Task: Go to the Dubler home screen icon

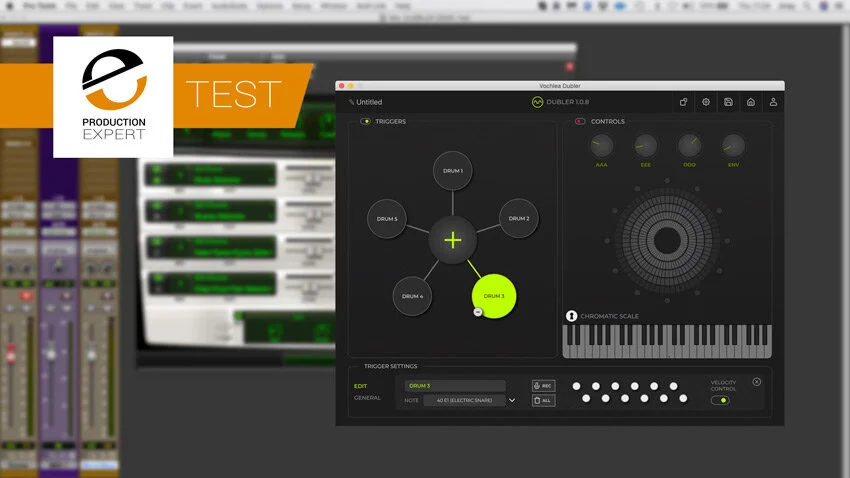Action: point(751,102)
